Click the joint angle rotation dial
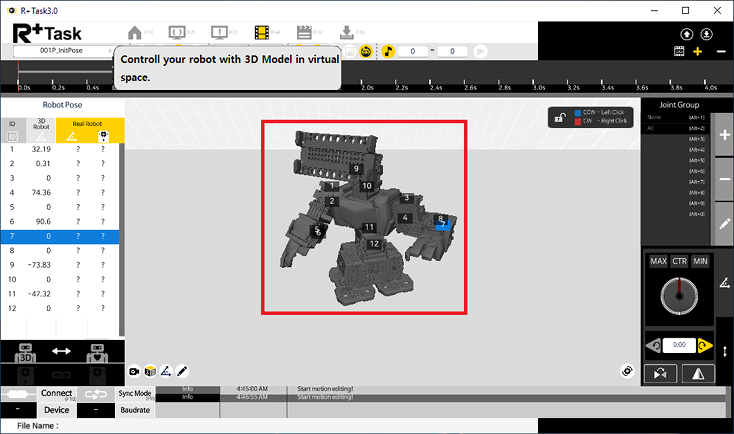Image resolution: width=734 pixels, height=434 pixels. point(680,297)
